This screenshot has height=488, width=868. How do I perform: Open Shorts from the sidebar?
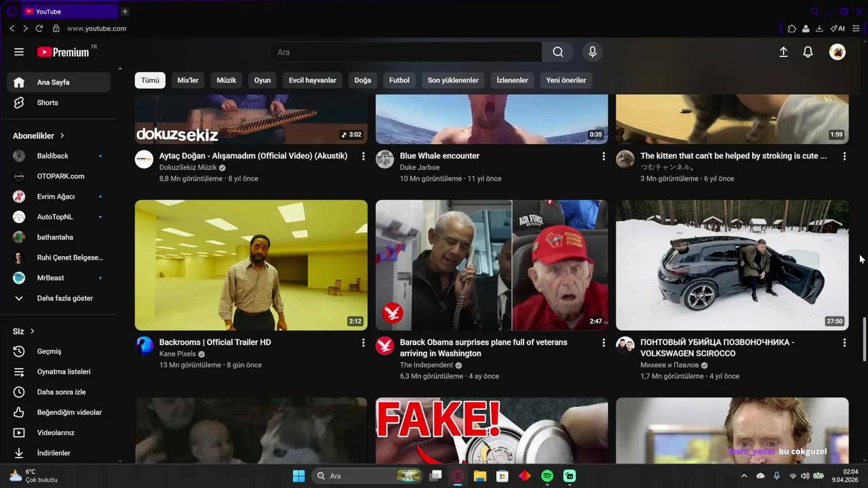pos(58,102)
